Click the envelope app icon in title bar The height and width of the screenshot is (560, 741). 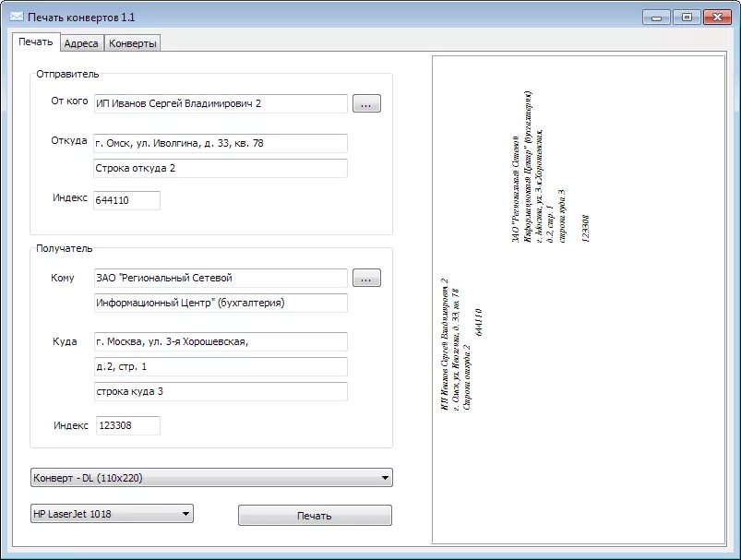tap(17, 17)
